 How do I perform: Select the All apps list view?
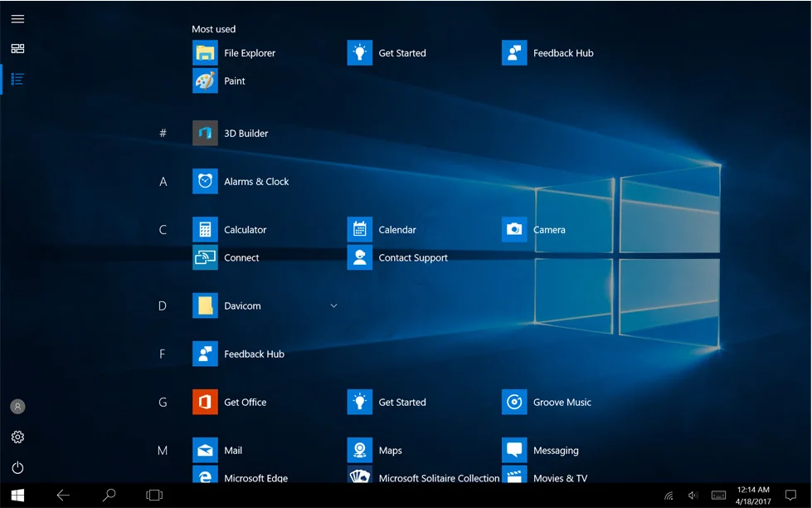[17, 80]
